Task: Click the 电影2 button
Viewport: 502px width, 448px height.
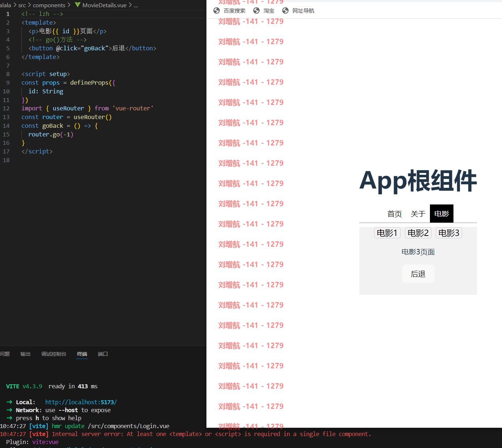Action: tap(418, 233)
